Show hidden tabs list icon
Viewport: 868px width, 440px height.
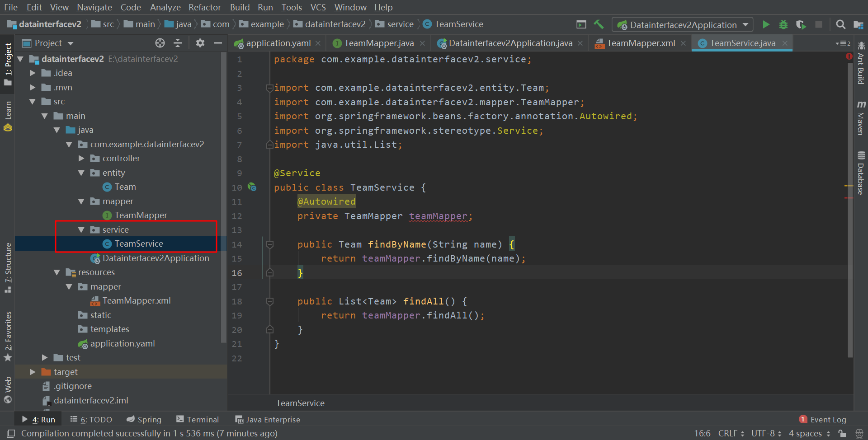point(843,43)
